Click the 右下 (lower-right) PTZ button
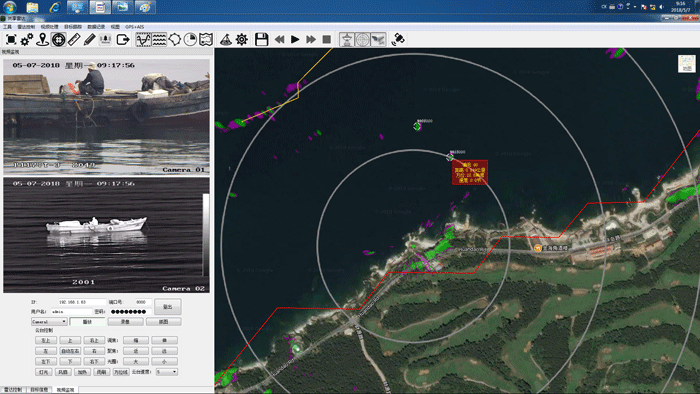This screenshot has width=700, height=394. [x=94, y=361]
